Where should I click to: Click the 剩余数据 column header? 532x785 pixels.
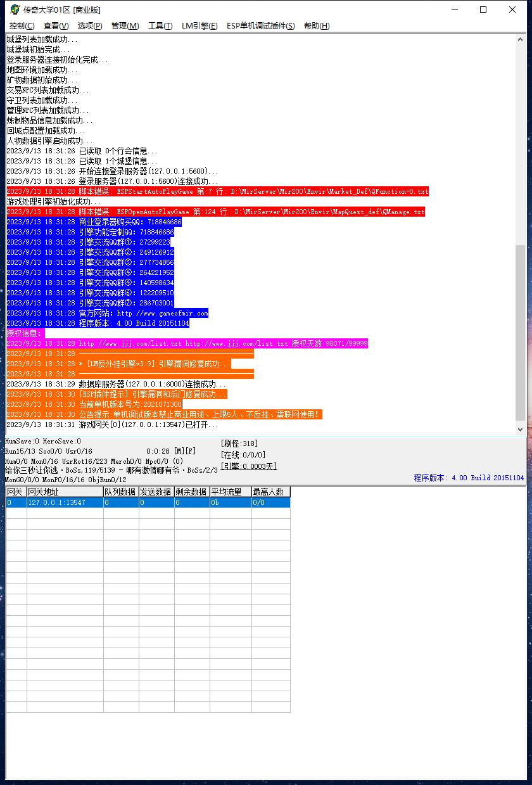tap(192, 492)
